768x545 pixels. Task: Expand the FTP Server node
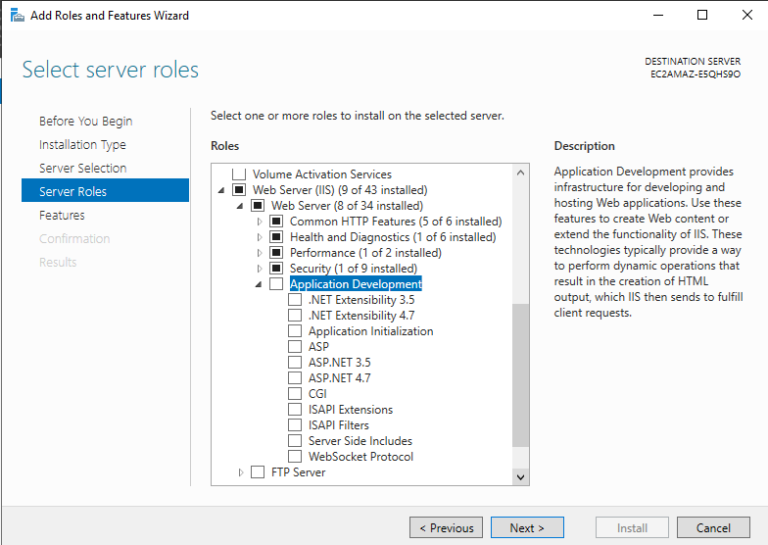click(241, 472)
